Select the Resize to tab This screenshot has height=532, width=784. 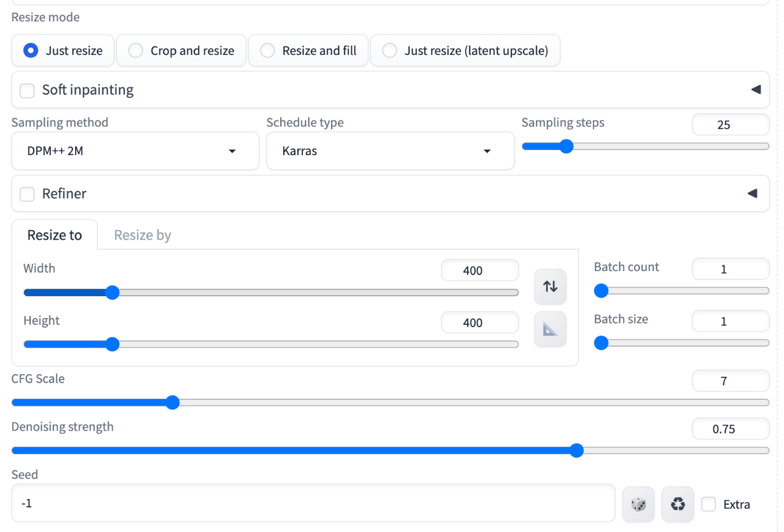[x=54, y=235]
